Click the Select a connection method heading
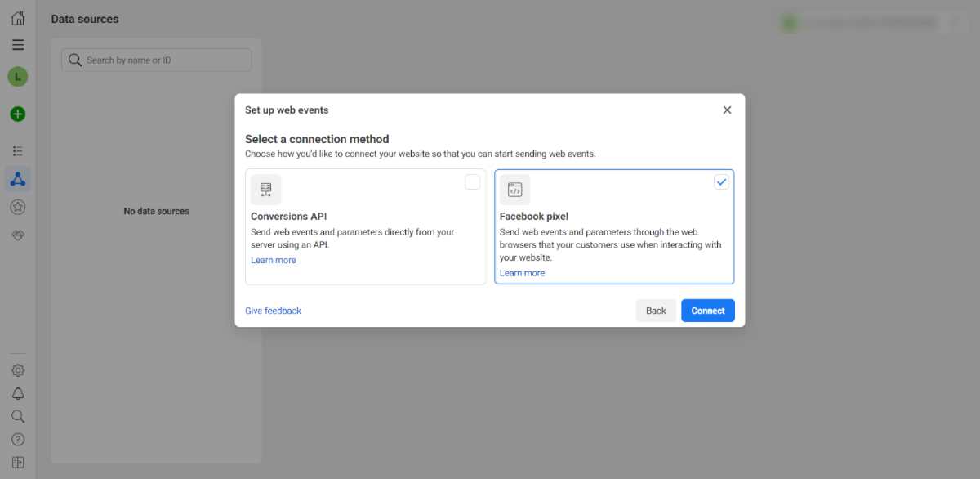The image size is (980, 479). click(x=317, y=139)
